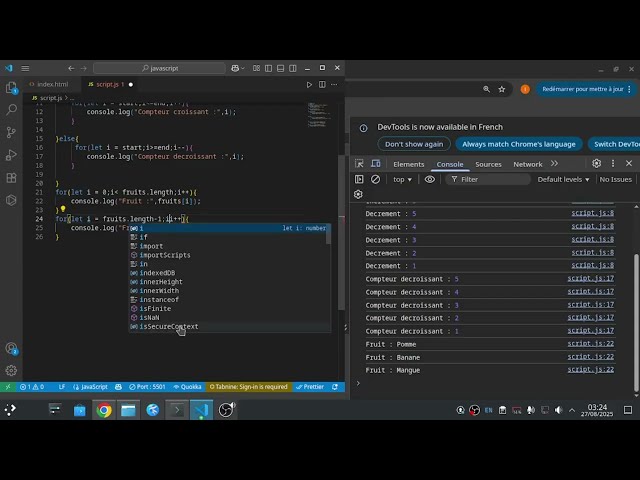Run code with play button
The width and height of the screenshot is (640, 480).
(309, 84)
